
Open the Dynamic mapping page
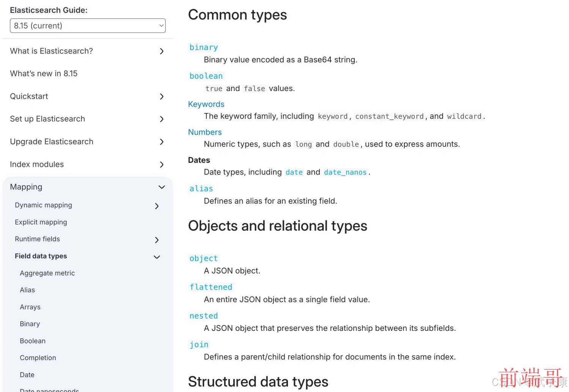click(43, 205)
